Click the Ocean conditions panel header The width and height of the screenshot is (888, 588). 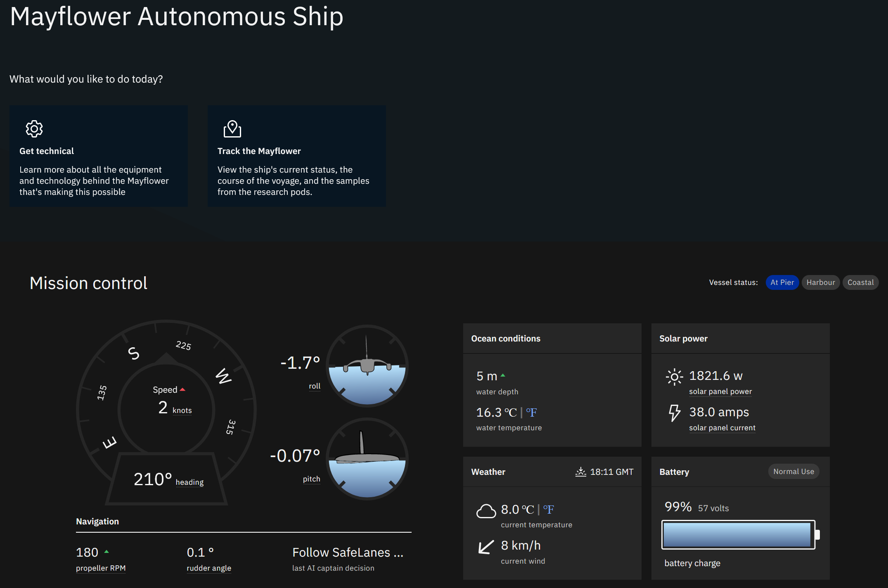[552, 338]
